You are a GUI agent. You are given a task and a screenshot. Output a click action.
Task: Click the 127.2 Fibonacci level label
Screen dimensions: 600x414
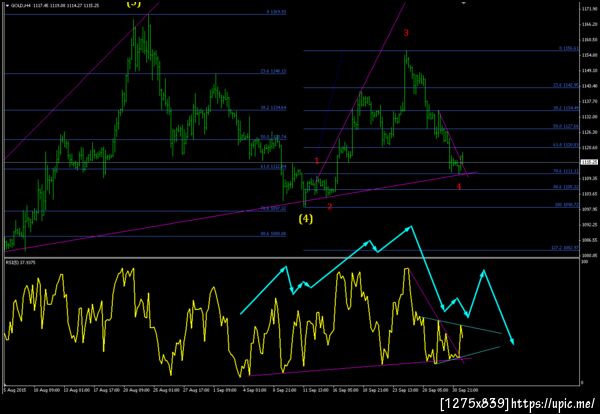click(x=565, y=248)
